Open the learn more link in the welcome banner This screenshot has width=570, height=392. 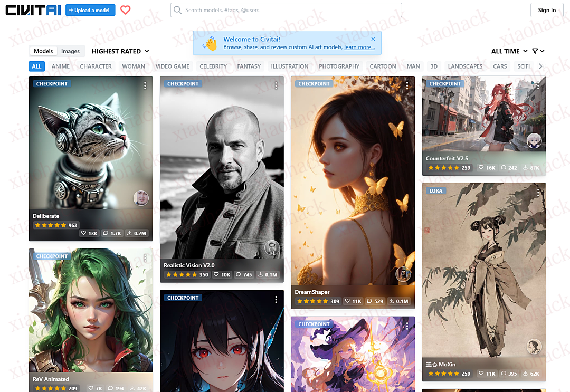[x=359, y=46]
